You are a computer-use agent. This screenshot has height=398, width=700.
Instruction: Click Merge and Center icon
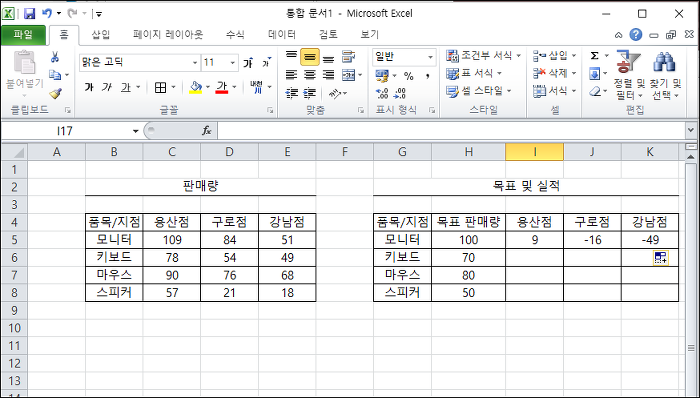(348, 75)
